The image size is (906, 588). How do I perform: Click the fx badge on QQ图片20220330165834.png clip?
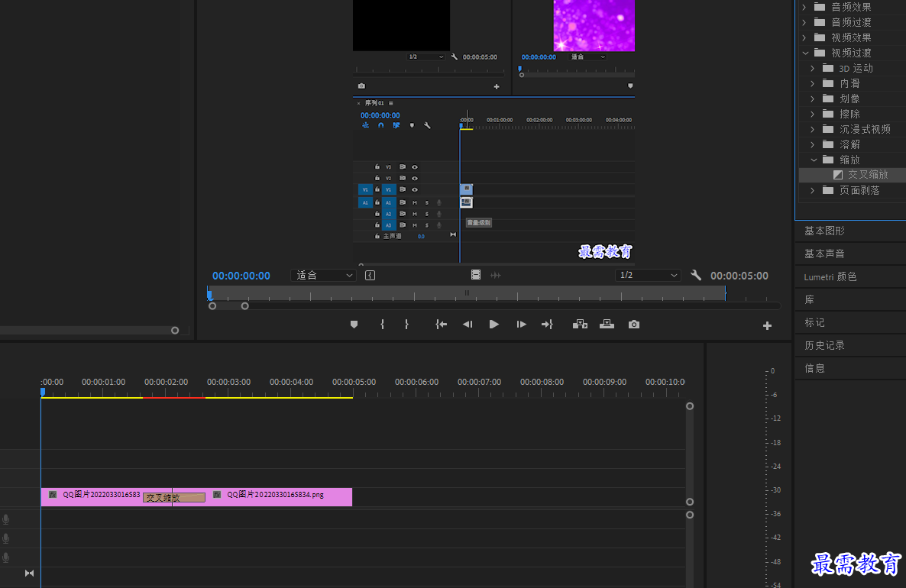217,494
